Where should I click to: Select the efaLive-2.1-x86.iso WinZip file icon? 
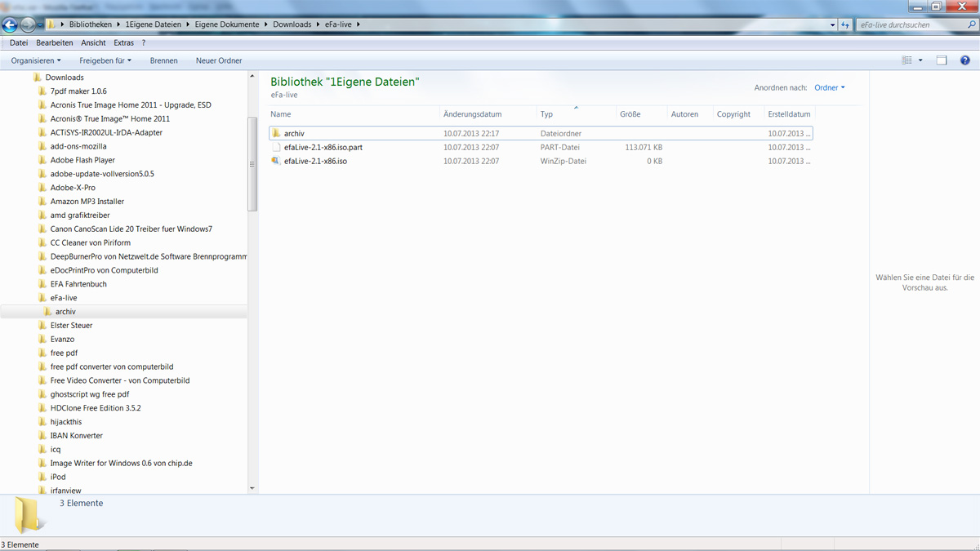(x=276, y=161)
